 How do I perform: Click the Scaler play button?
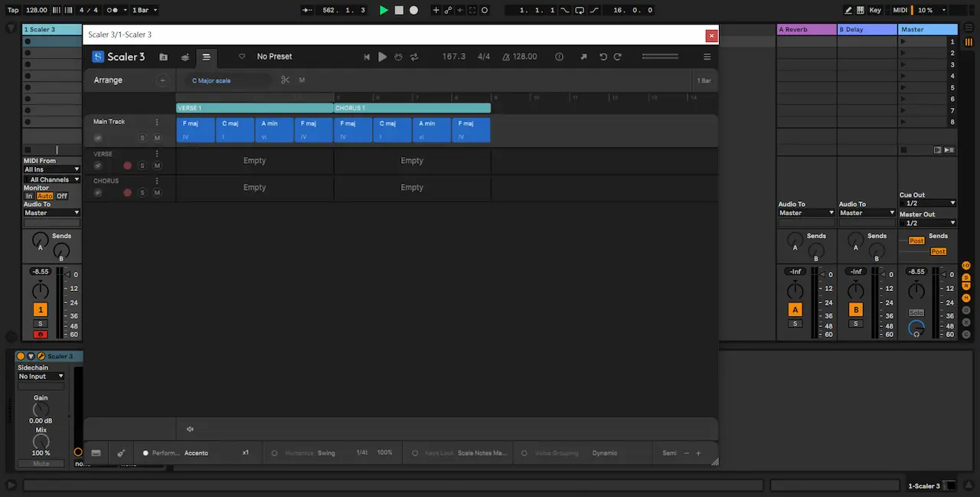tap(382, 57)
